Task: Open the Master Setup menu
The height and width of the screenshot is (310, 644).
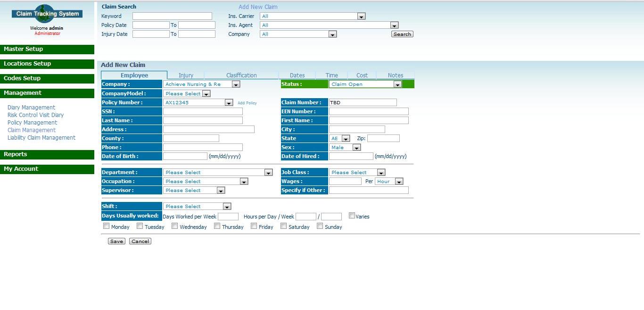Action: point(47,49)
